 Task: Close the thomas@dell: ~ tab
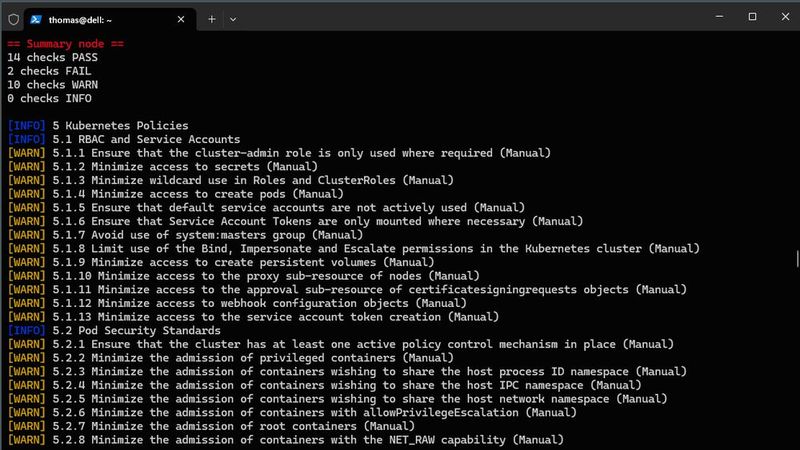pos(181,19)
